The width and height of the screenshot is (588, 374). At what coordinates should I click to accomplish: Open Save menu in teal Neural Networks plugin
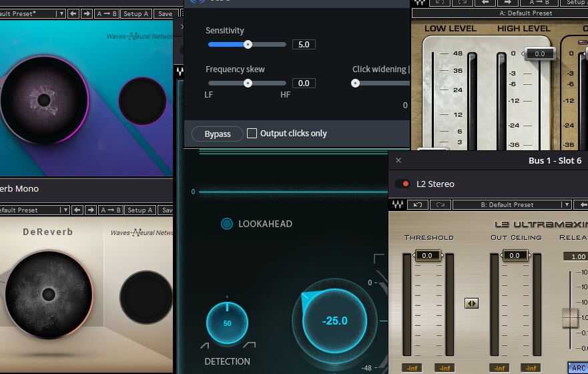[x=165, y=14]
